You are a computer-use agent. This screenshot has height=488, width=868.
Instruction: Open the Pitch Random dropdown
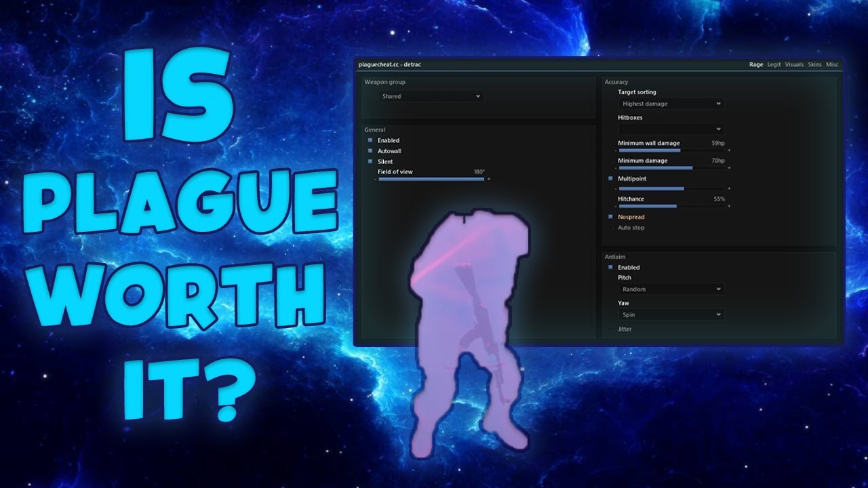[x=671, y=289]
